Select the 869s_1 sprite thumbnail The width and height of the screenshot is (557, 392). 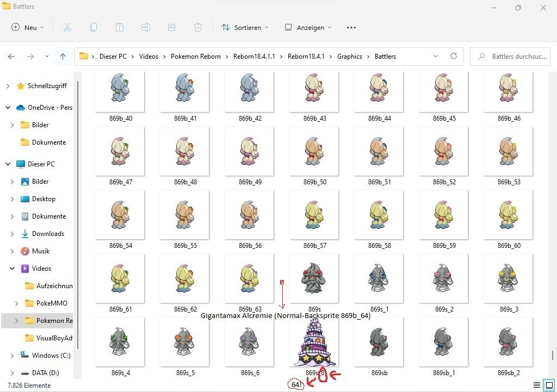point(379,278)
